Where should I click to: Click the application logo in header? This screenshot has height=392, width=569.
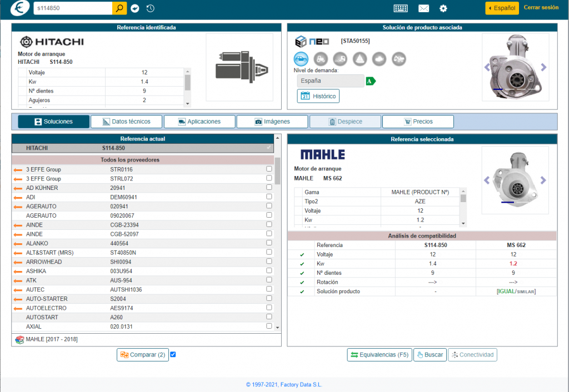click(x=19, y=8)
